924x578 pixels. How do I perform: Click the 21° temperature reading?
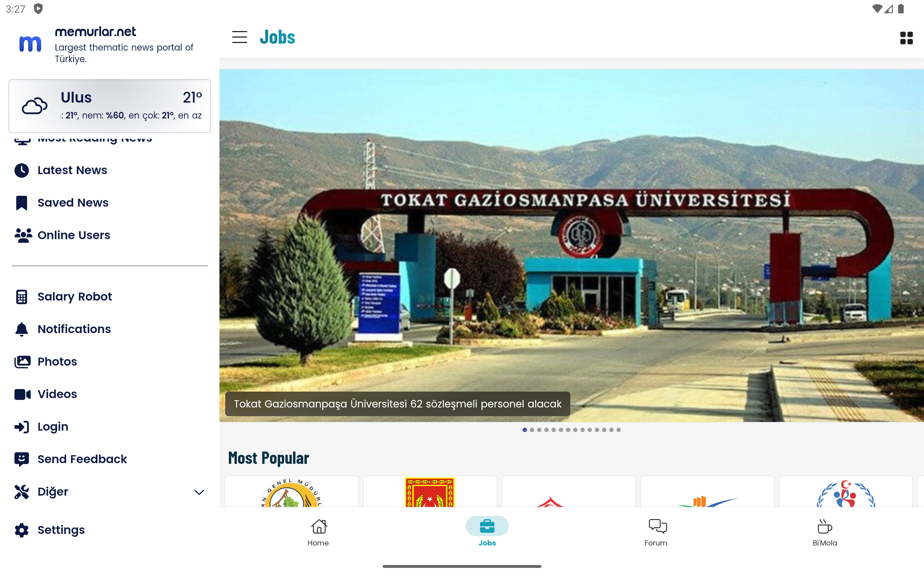coord(192,98)
